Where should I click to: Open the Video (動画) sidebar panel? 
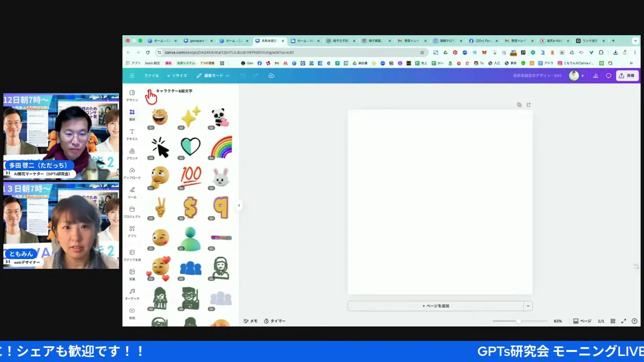pos(132,313)
